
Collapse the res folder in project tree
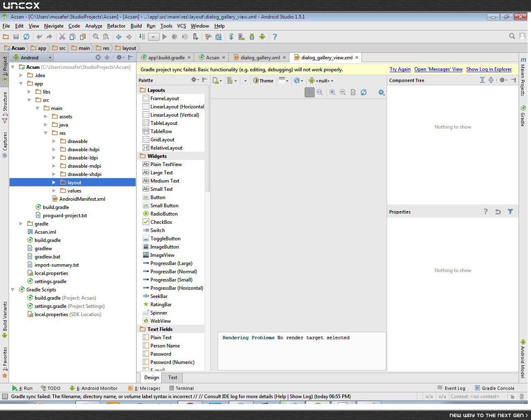[x=46, y=133]
